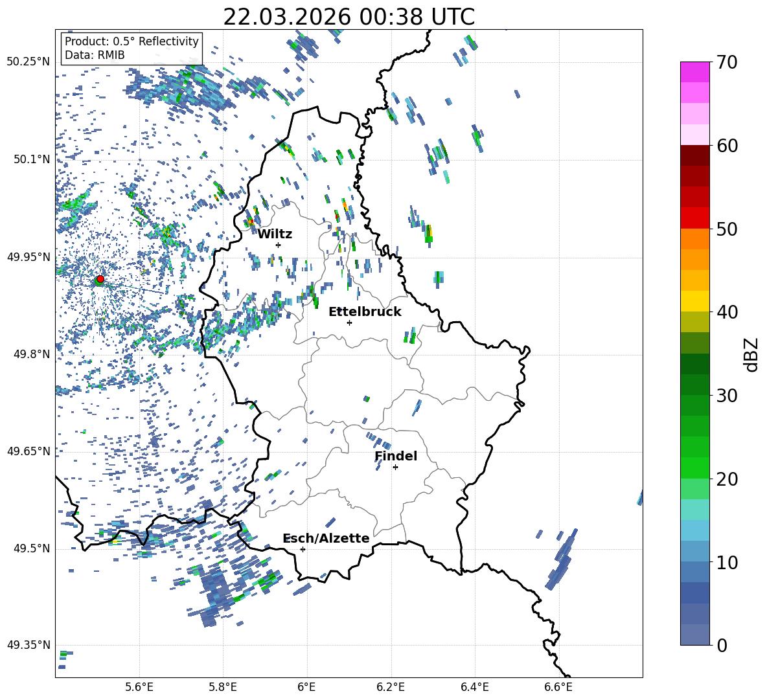Click the dBZ colorbar axis label
The width and height of the screenshot is (767, 700).
click(751, 354)
